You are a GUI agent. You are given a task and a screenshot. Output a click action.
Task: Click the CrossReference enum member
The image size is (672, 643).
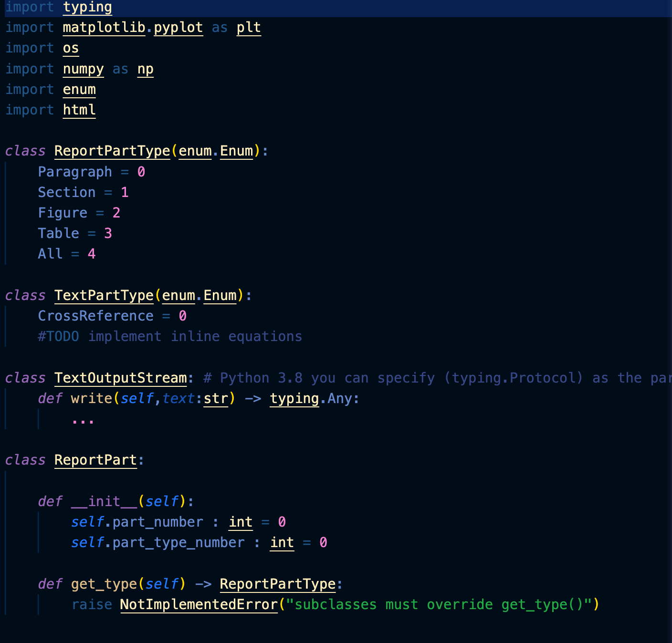tap(95, 315)
